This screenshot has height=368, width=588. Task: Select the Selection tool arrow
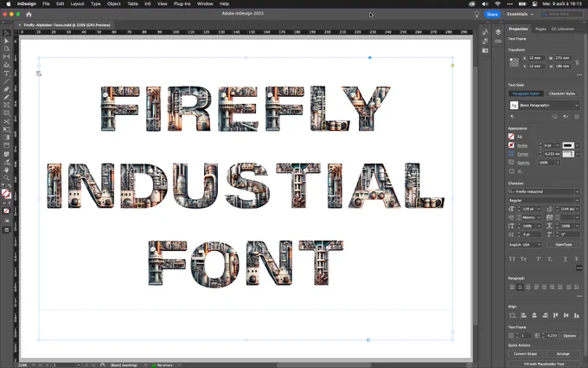tap(6, 33)
